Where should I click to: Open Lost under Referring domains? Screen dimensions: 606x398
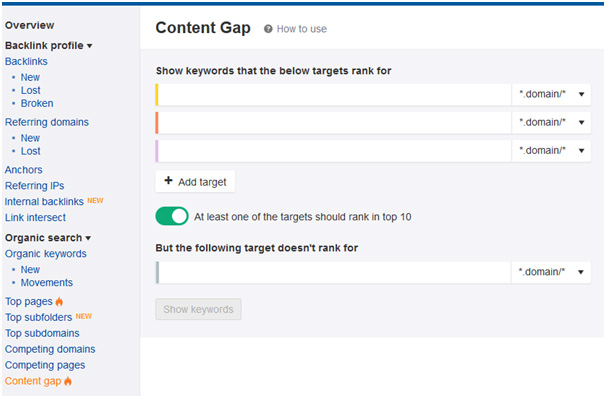pyautogui.click(x=31, y=151)
